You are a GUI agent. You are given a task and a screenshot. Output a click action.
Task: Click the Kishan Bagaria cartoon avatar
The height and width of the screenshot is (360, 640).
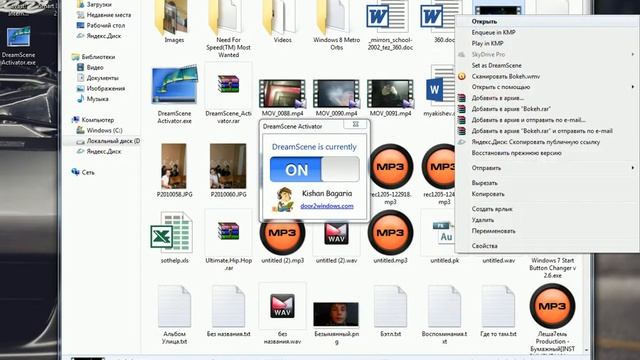(x=284, y=200)
